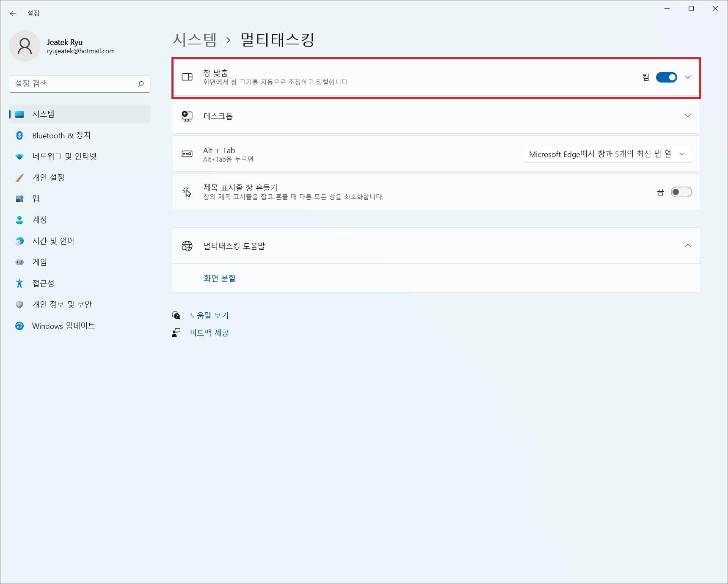This screenshot has width=728, height=584.
Task: Open the Alt + Tab Microsoft Edge dropdown
Action: coord(607,154)
